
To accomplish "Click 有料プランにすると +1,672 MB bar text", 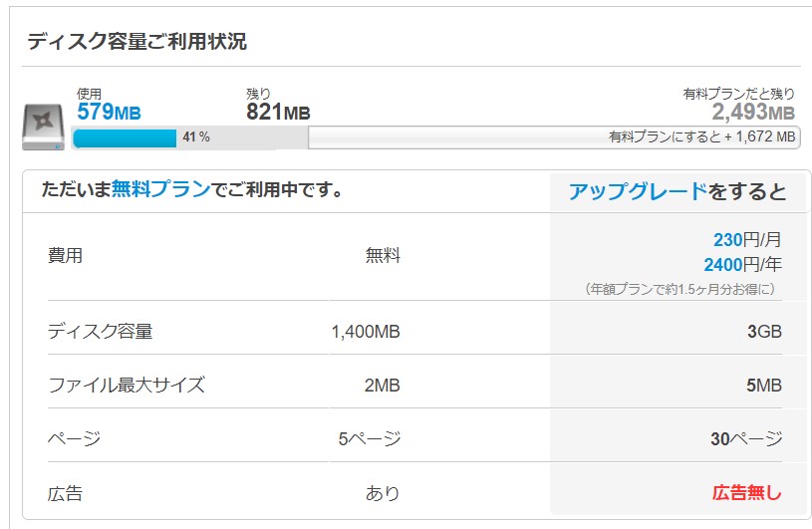I will [x=702, y=137].
